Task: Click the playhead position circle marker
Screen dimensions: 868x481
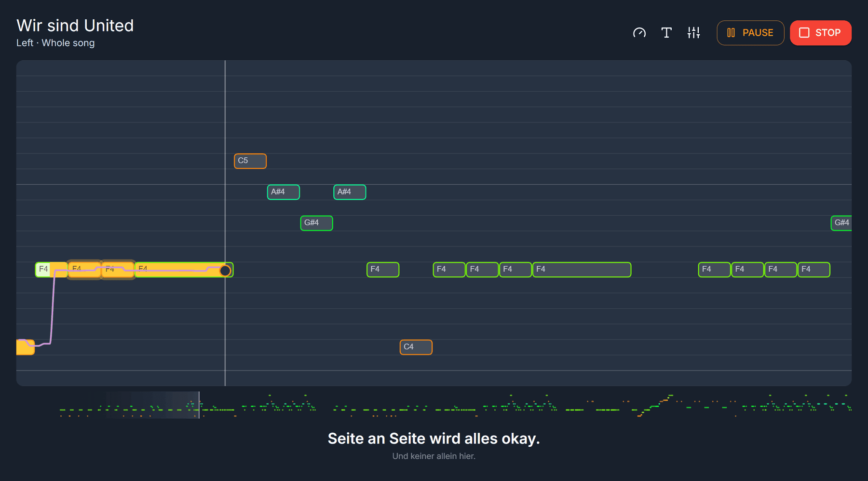Action: pyautogui.click(x=225, y=271)
